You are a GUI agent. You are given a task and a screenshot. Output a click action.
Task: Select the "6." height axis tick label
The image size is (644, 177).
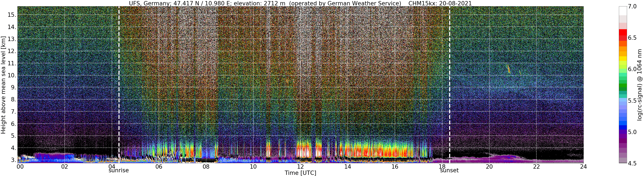(x=13, y=124)
